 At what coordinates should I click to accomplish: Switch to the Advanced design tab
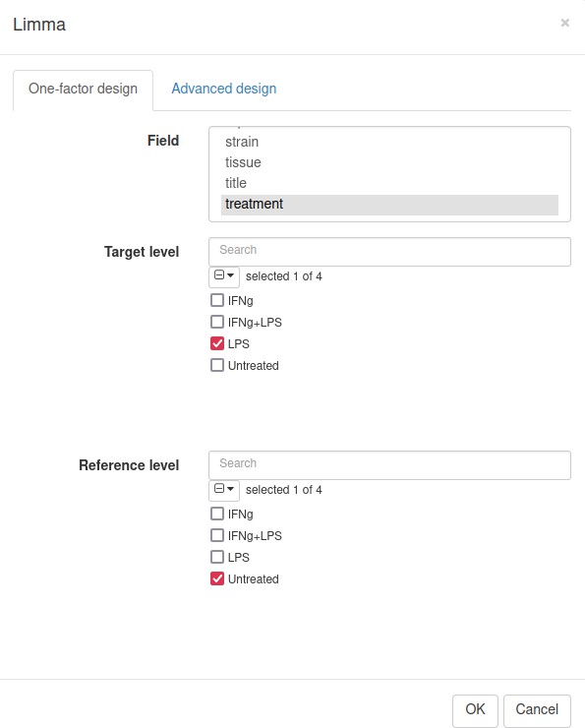coord(223,89)
